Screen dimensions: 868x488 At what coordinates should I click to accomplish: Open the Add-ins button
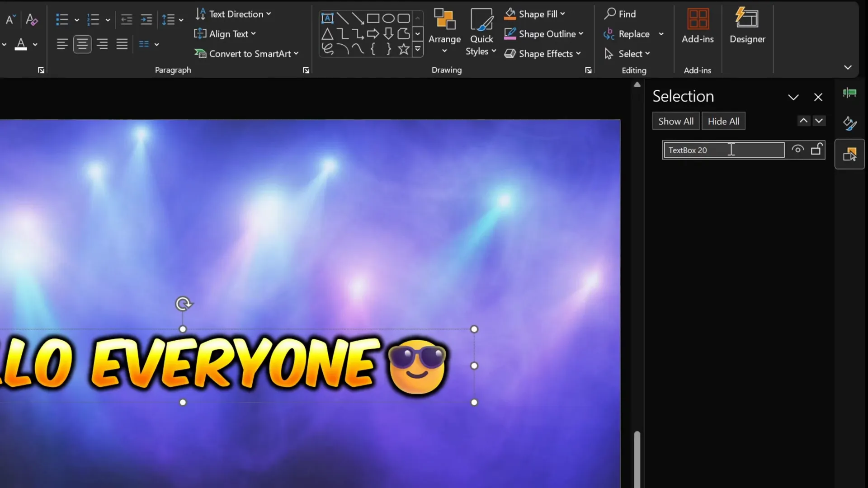click(698, 26)
